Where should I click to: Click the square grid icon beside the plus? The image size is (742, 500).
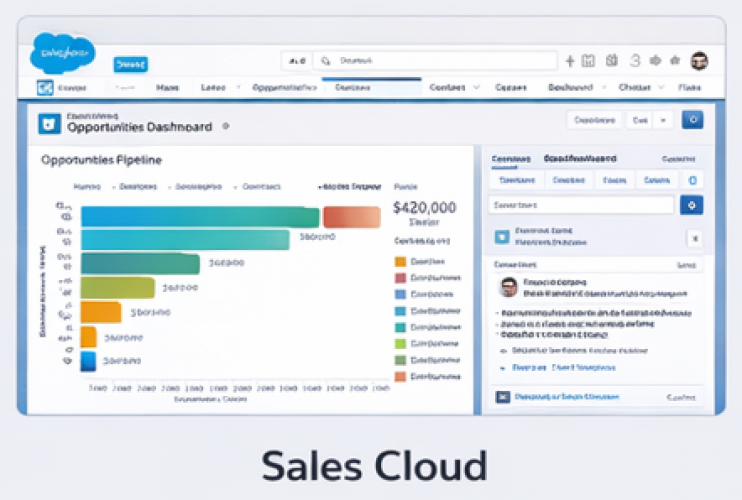[x=588, y=61]
